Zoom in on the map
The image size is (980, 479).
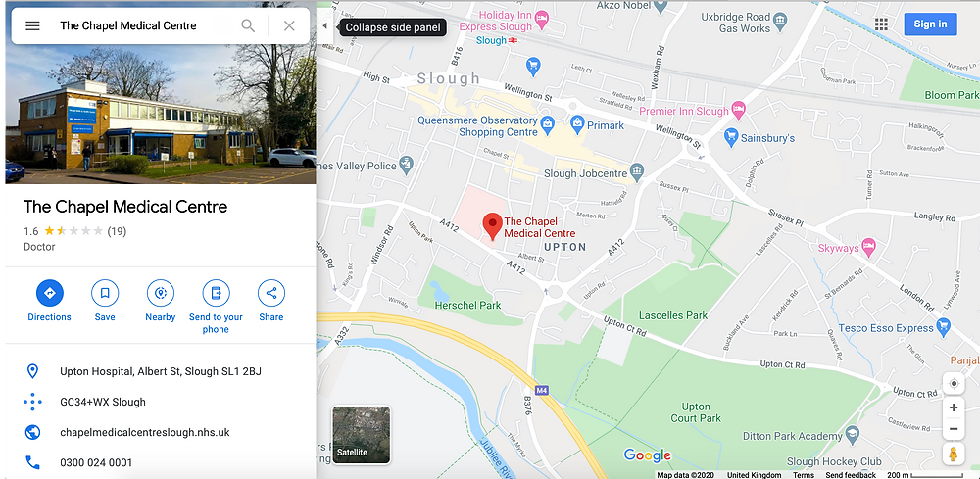coord(954,407)
